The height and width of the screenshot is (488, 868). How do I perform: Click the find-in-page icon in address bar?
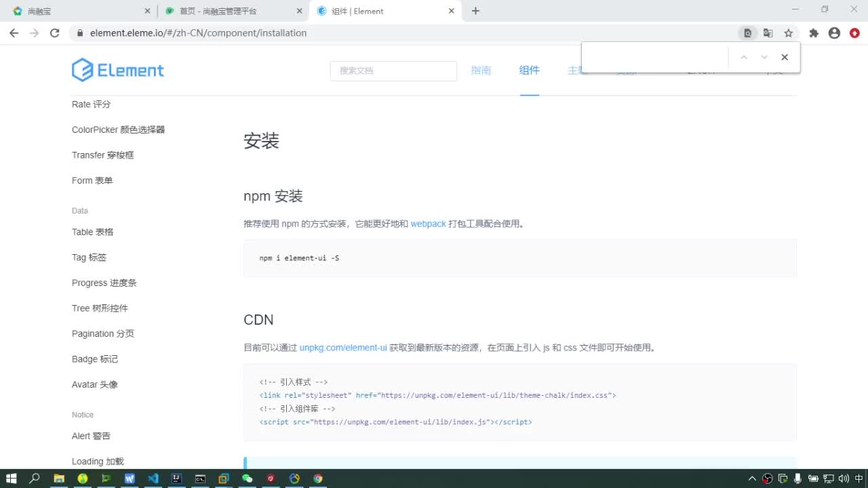[747, 33]
